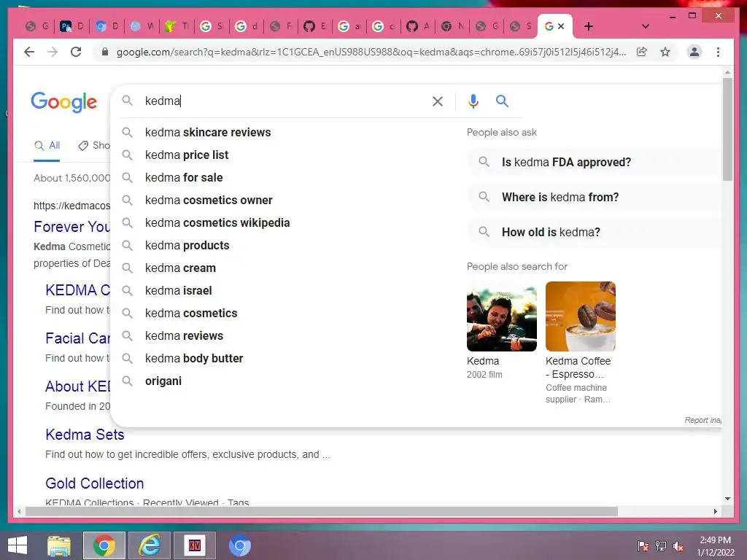Screen dimensions: 747x560
Task: Click the magnifier beside 'Is kedma FDA approved?'
Action: tap(484, 162)
